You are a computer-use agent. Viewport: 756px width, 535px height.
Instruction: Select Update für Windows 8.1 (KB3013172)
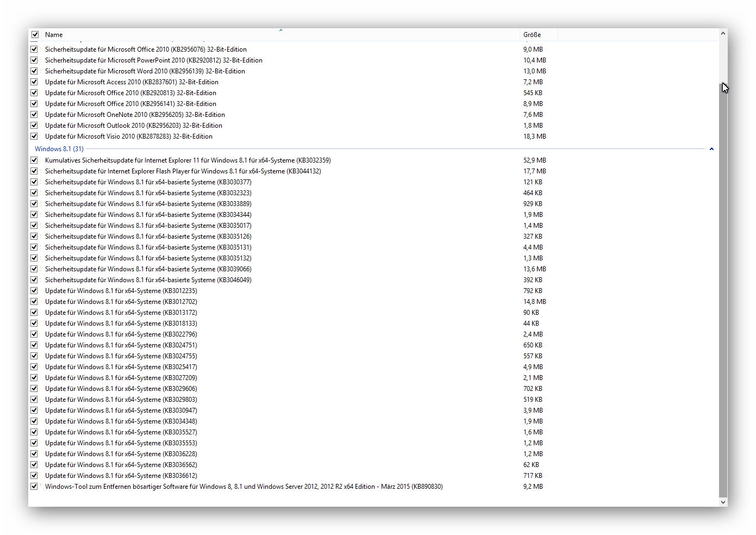click(x=121, y=313)
